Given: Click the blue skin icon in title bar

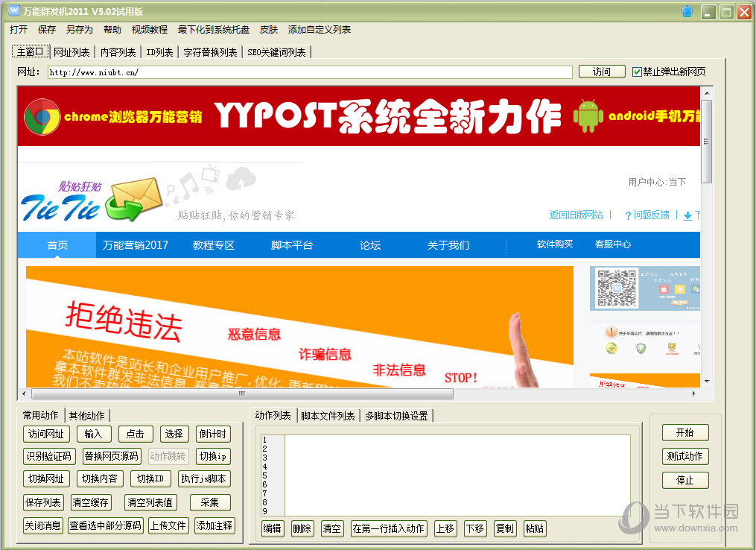Looking at the screenshot, I should [x=687, y=11].
